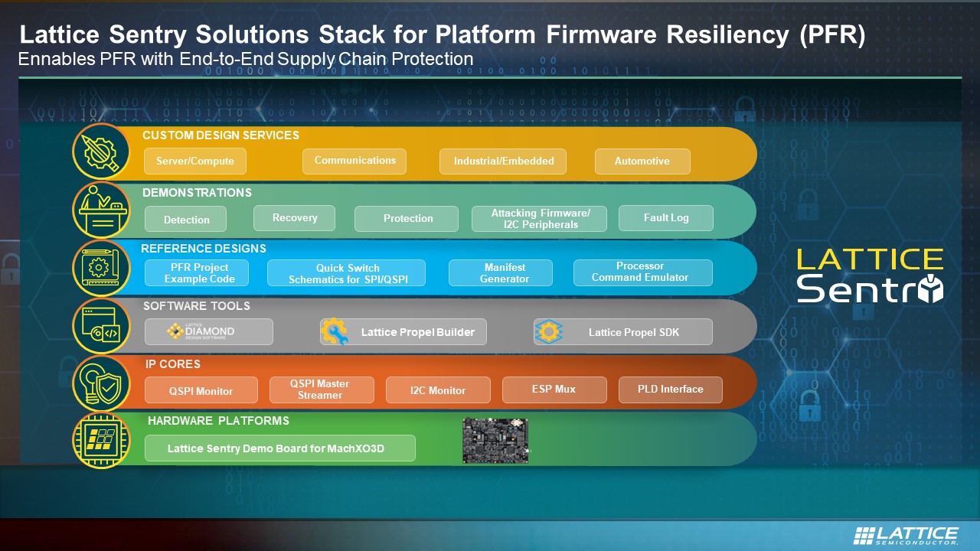Viewport: 980px width, 551px height.
Task: Click the demo board photo thumbnail
Action: [x=495, y=440]
